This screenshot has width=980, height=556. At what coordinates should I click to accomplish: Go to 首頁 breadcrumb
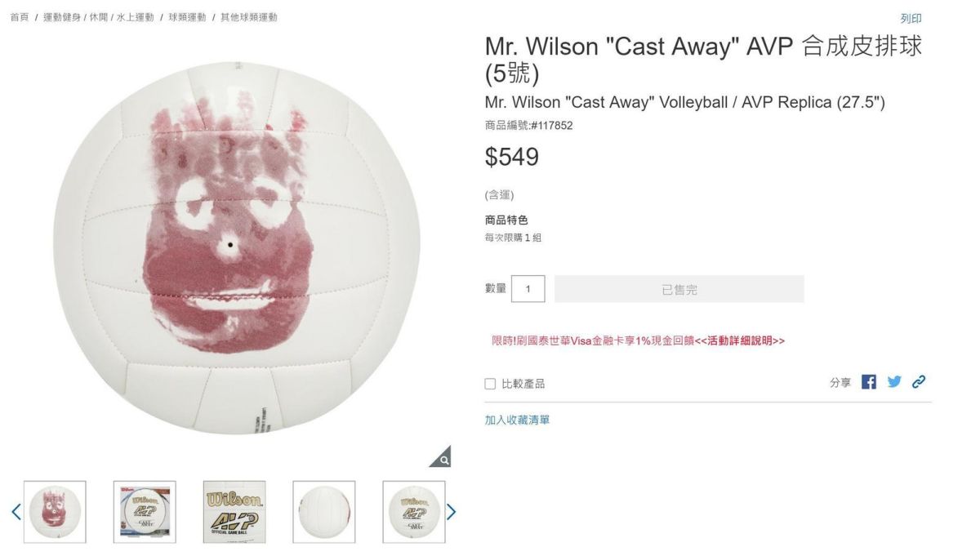click(19, 17)
